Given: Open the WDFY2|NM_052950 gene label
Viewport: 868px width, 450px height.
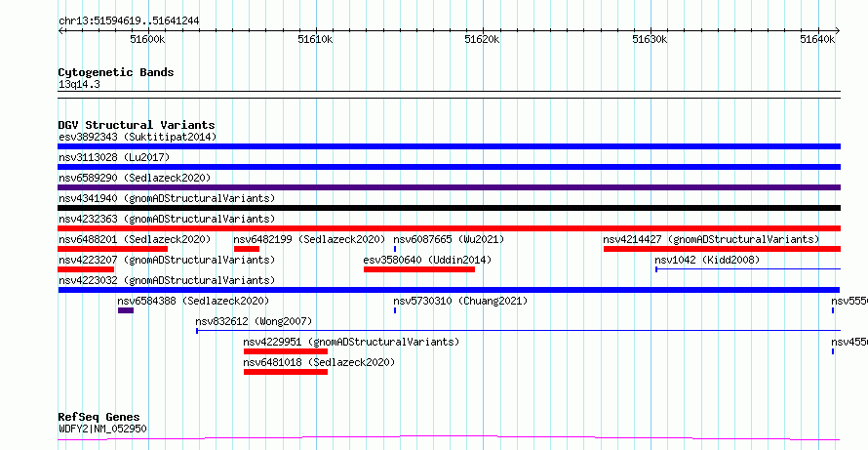Looking at the screenshot, I should click(102, 429).
